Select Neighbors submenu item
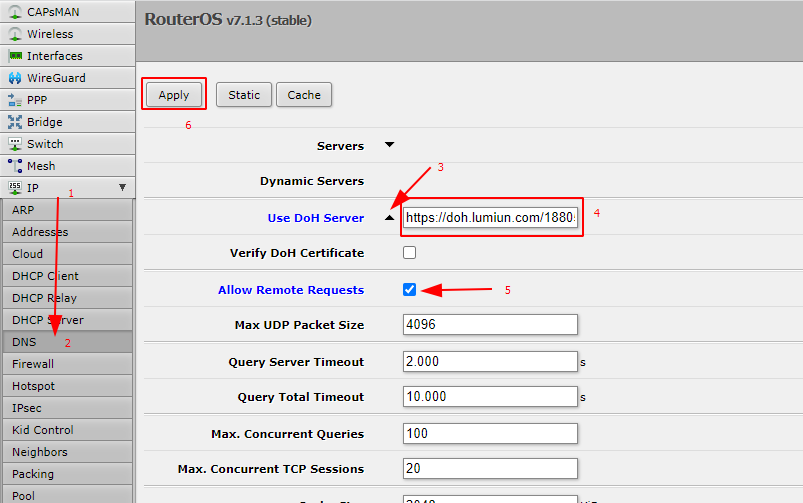Screen dimensions: 803x503 pyautogui.click(x=68, y=452)
